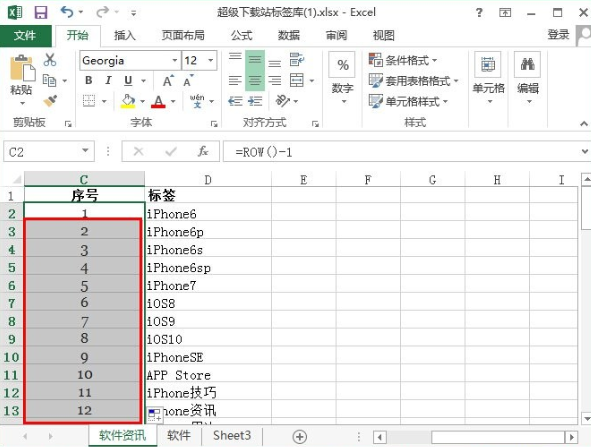Click the Increase Font Size icon
This screenshot has height=447, width=591.
(168, 80)
